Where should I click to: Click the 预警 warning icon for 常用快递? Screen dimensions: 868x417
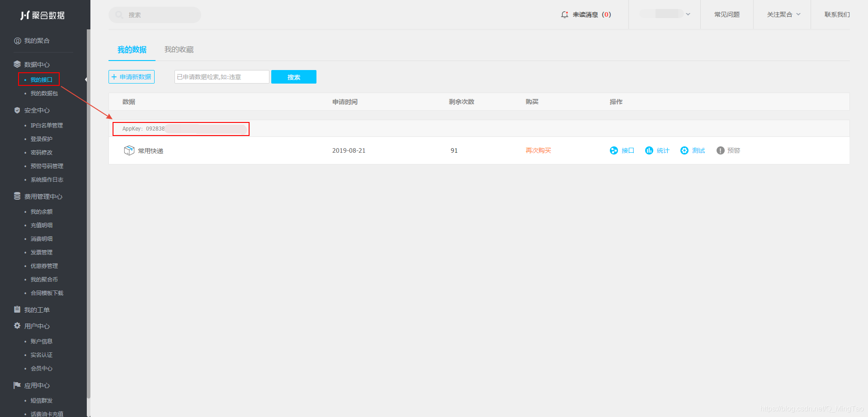(x=720, y=150)
